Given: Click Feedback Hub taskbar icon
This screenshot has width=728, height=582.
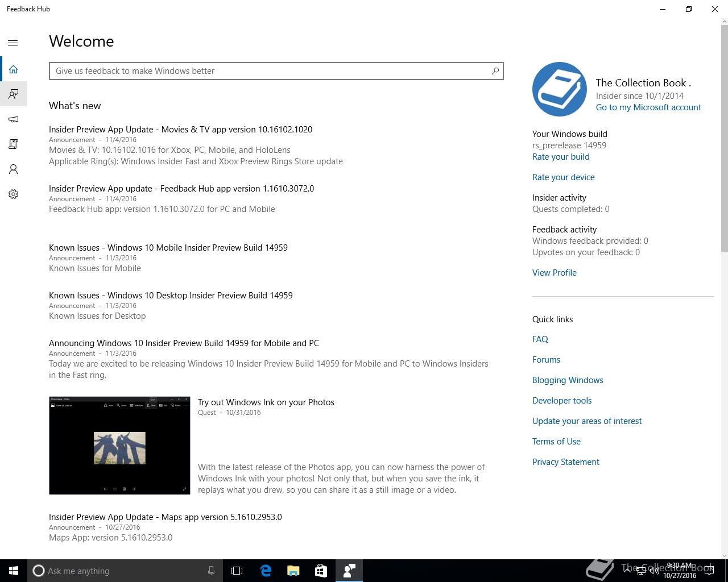Looking at the screenshot, I should (349, 571).
